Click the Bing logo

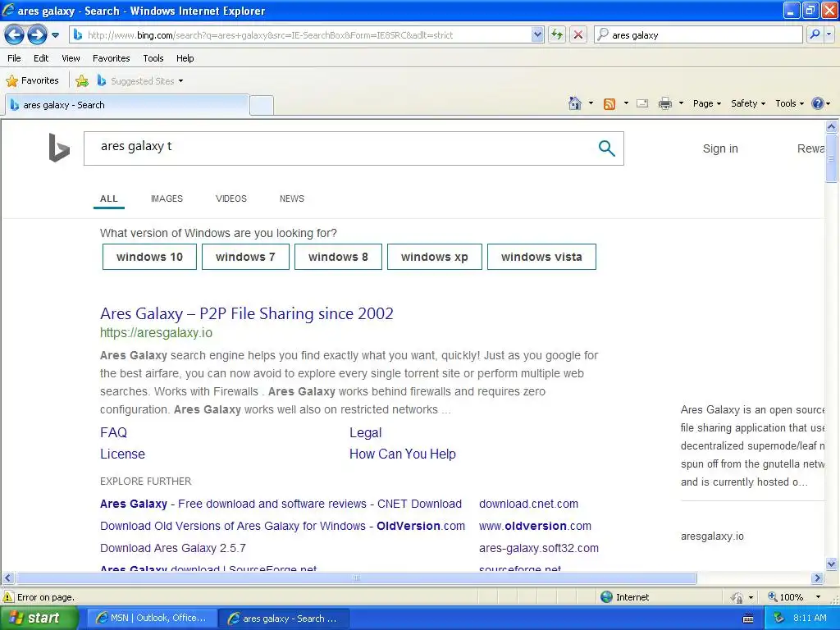(x=59, y=148)
